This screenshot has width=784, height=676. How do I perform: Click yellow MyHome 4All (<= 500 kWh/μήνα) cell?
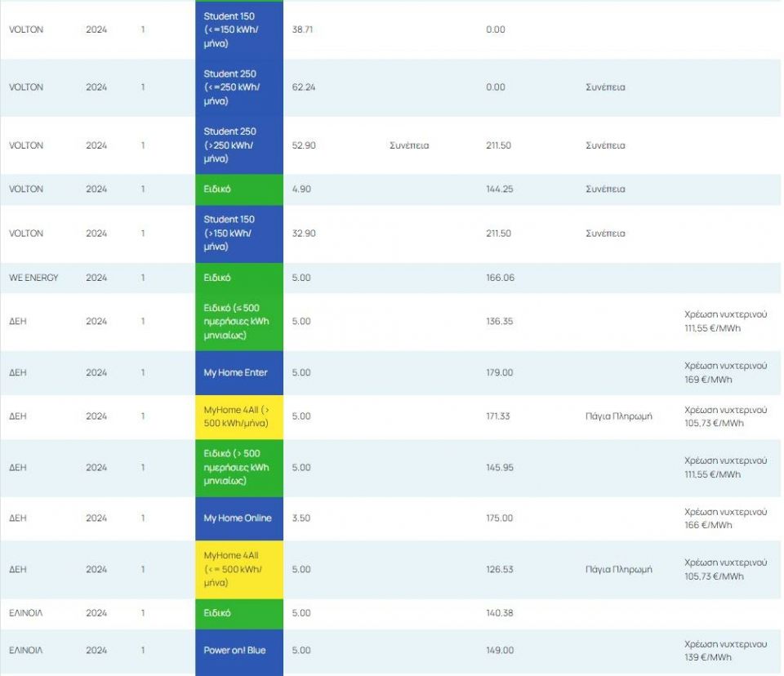[238, 569]
